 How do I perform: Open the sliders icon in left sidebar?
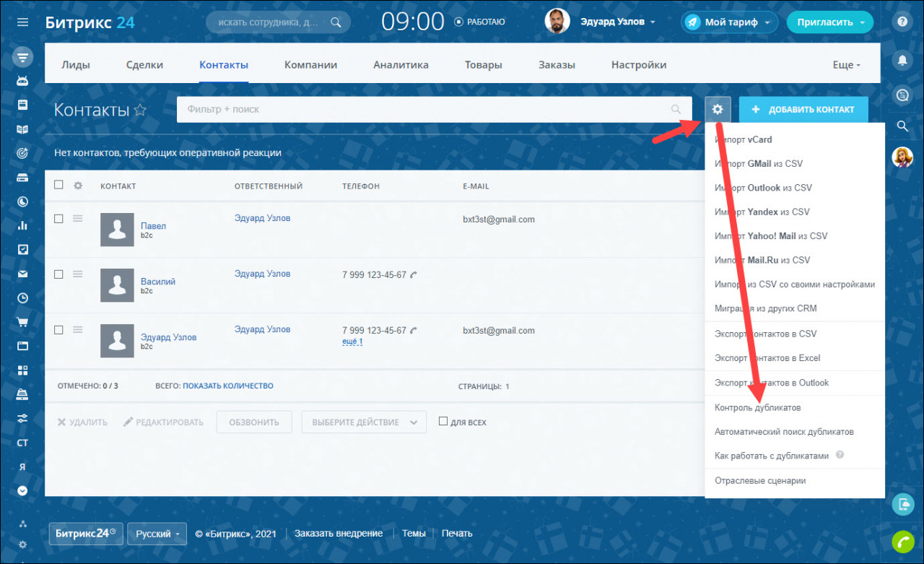(22, 418)
